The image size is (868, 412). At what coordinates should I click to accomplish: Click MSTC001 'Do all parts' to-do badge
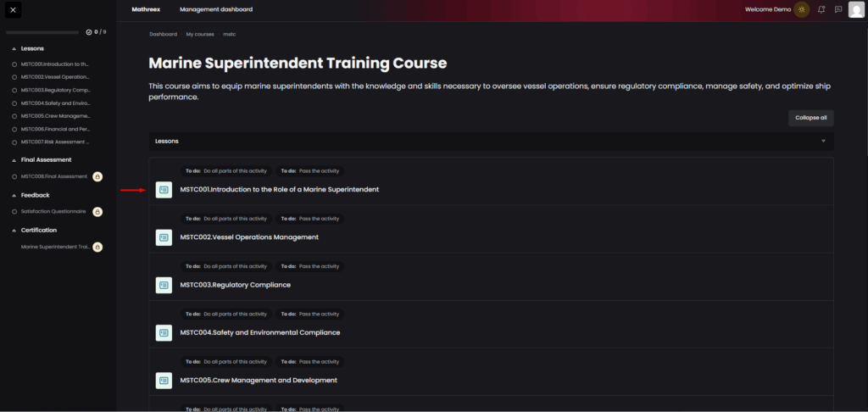(225, 171)
